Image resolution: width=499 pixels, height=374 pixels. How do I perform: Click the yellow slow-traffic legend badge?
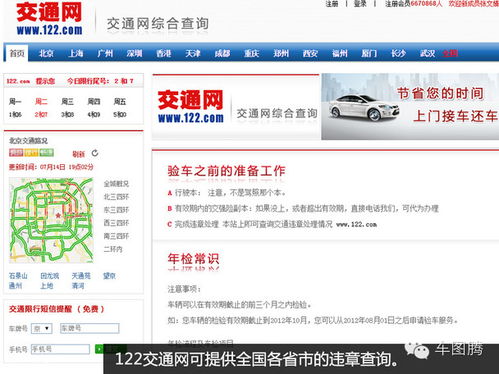click(x=31, y=153)
